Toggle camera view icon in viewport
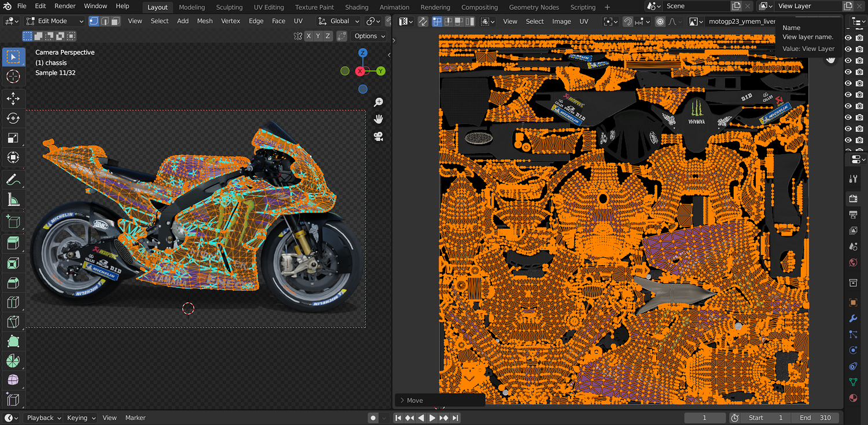 [x=378, y=137]
